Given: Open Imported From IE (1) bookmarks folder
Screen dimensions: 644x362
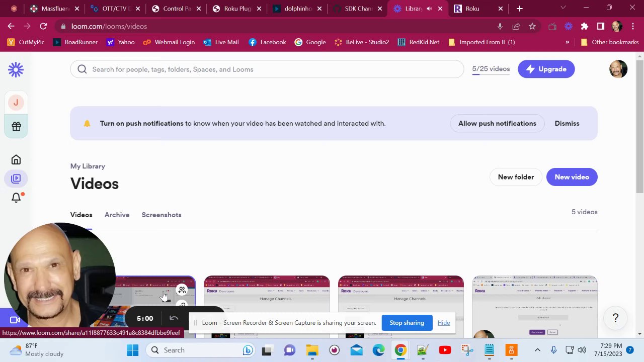Looking at the screenshot, I should [x=481, y=42].
